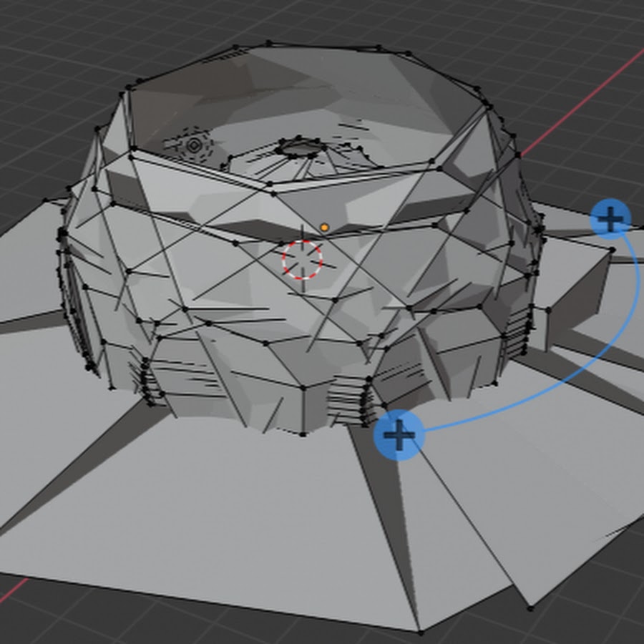
Task: Select the vertex just below upper plus handle
Action: coord(613,249)
